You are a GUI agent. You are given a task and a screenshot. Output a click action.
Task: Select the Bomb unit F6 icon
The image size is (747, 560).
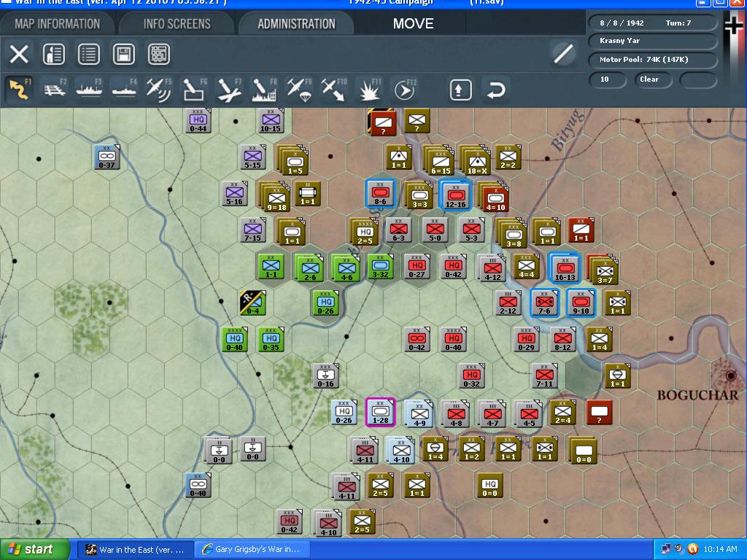point(194,90)
